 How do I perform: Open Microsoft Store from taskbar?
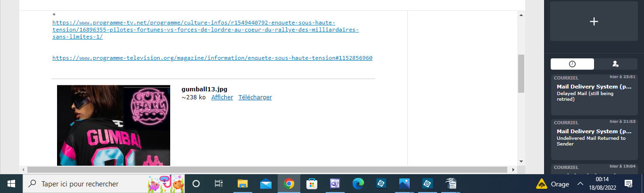312,184
